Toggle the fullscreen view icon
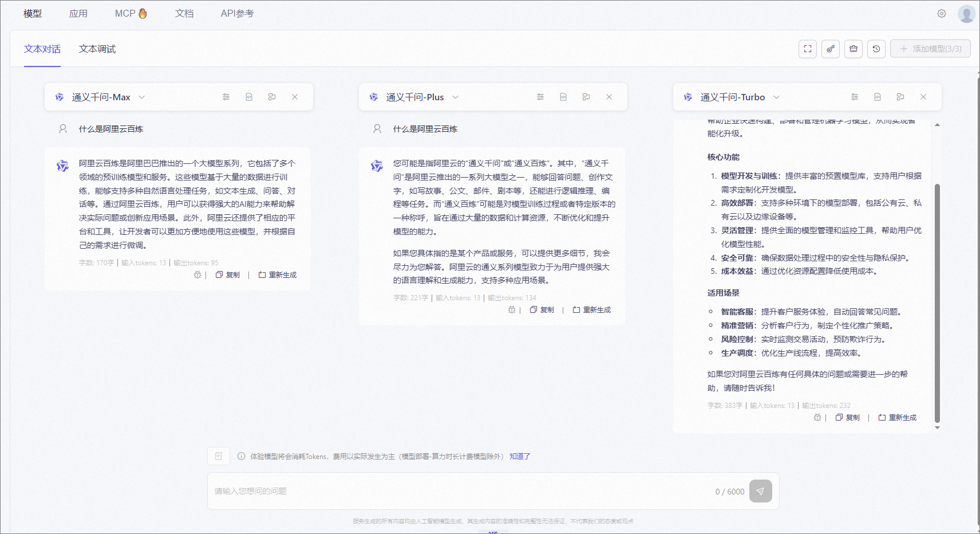 click(x=808, y=49)
